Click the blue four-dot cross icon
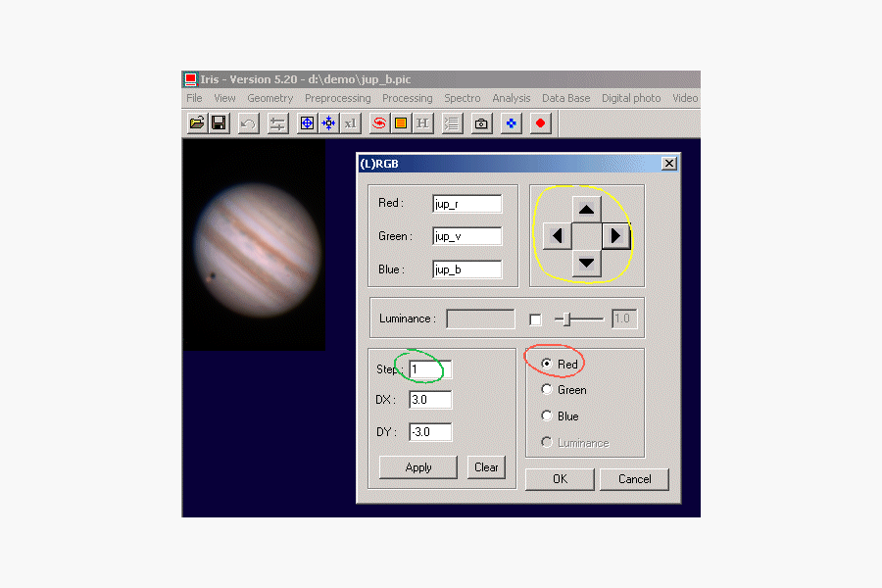 coord(511,123)
